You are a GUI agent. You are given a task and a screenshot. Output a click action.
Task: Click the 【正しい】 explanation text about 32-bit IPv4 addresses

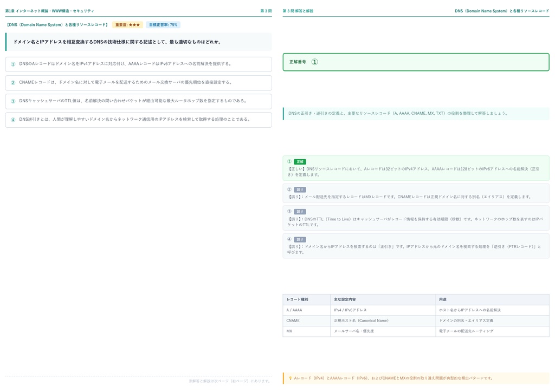point(414,172)
